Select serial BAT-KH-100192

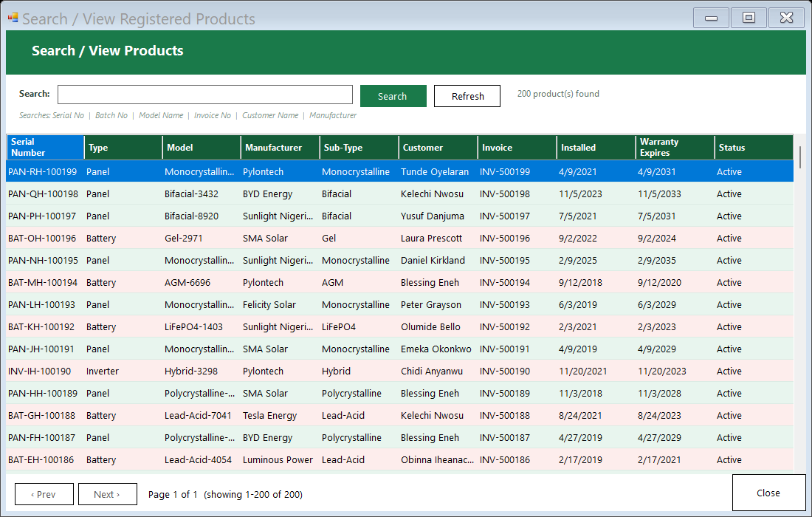[x=41, y=327]
